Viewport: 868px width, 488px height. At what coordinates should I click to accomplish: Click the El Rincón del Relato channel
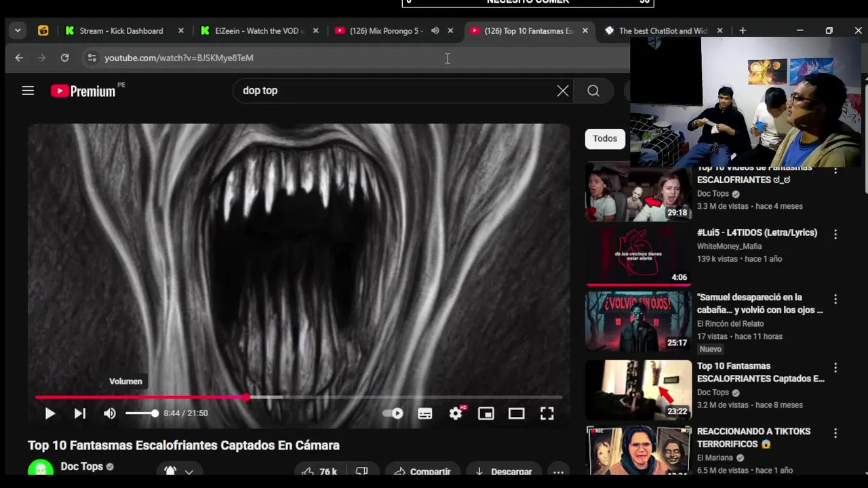click(730, 323)
